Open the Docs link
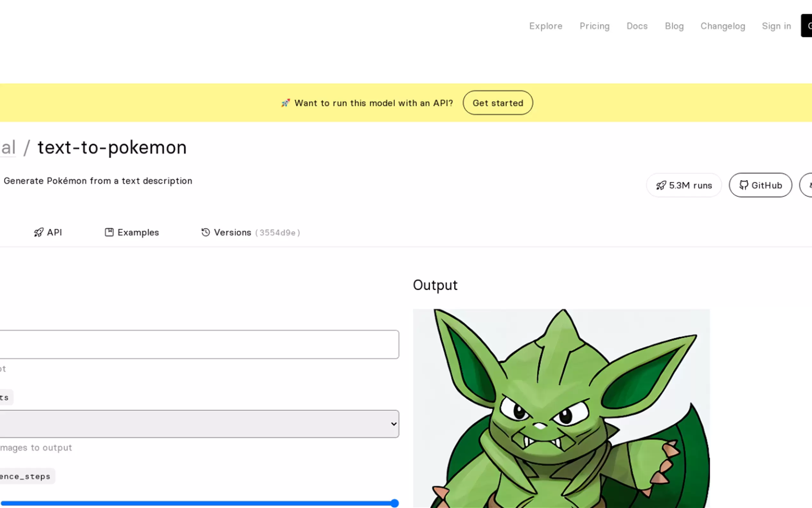Image resolution: width=812 pixels, height=508 pixels. coord(637,26)
